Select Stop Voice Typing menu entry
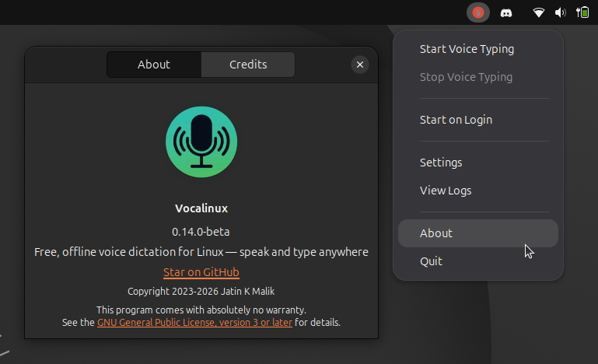This screenshot has height=364, width=598. (x=478, y=77)
